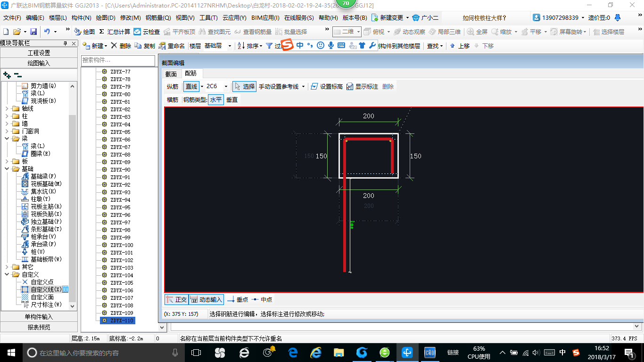Click 动态观察 orbit view tool

[409, 32]
